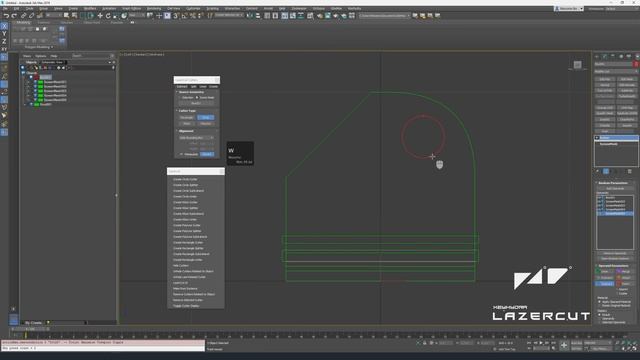Click the Play animation control
Screen dimensions: 640x360
pos(541,343)
